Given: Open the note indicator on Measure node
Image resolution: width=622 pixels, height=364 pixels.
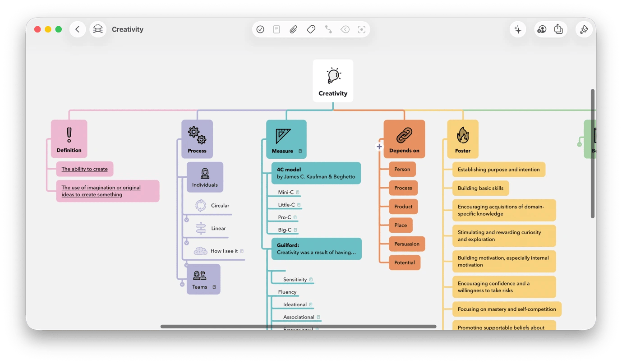Looking at the screenshot, I should (300, 151).
